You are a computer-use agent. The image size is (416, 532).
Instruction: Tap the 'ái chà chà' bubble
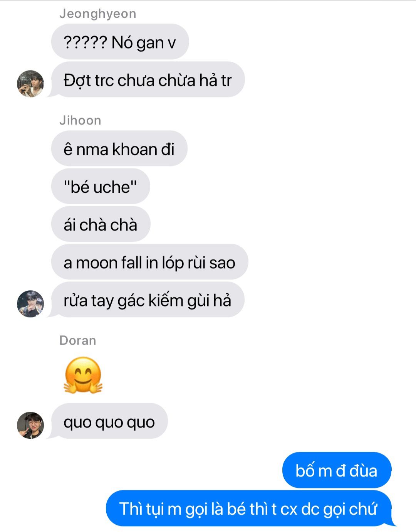click(101, 224)
